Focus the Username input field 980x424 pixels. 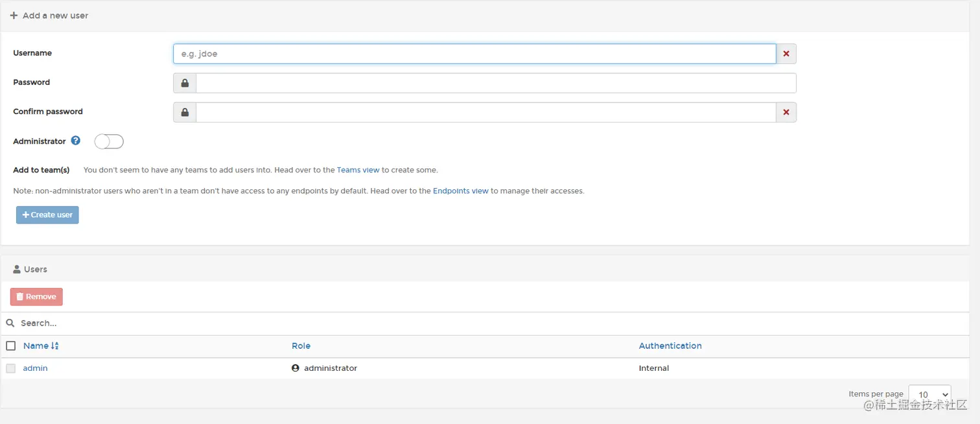pyautogui.click(x=474, y=54)
